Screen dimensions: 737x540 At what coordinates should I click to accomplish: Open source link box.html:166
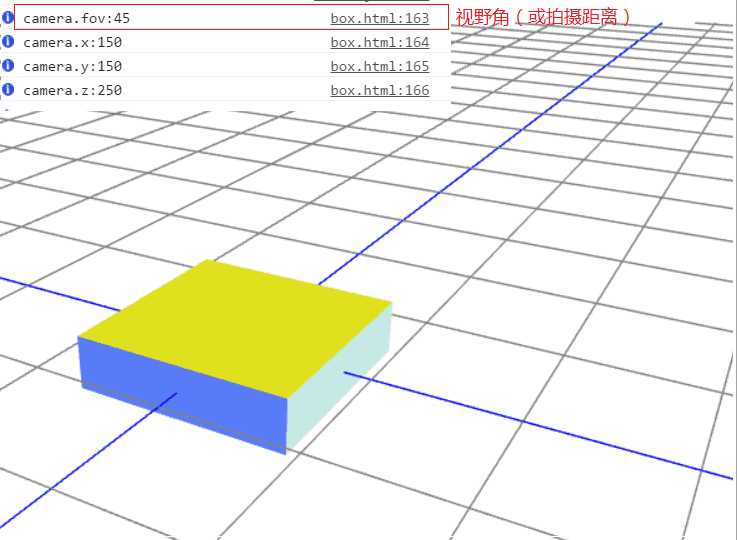[380, 90]
